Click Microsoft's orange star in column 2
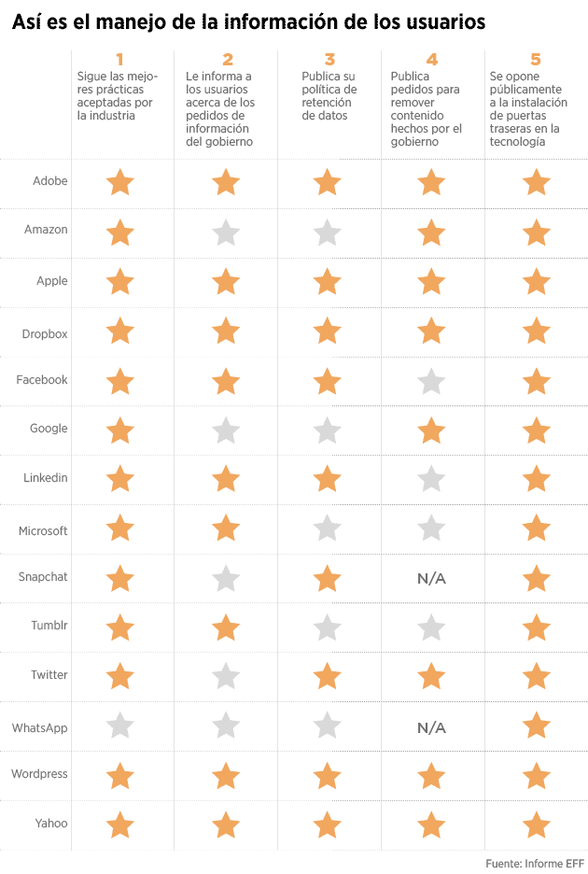This screenshot has width=588, height=874. tap(226, 528)
